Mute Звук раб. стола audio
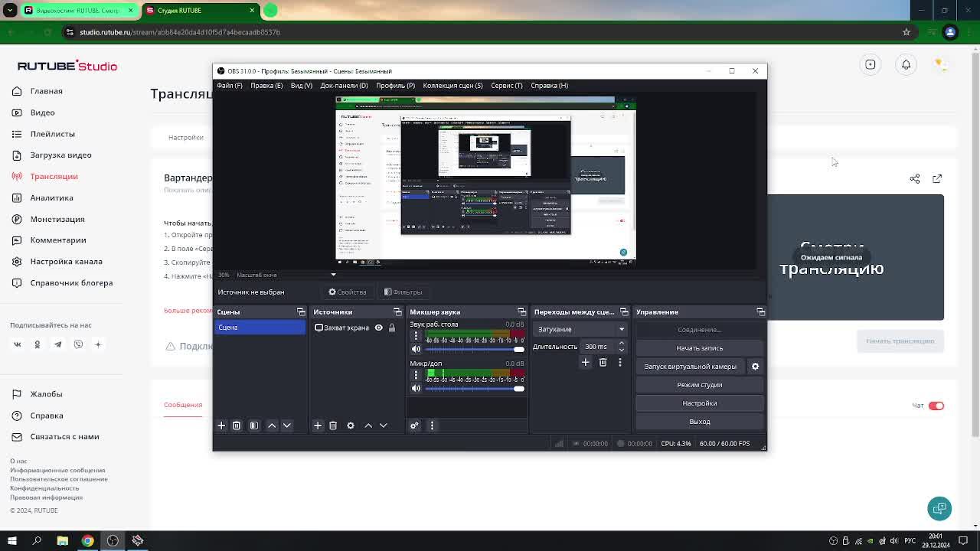Screen dimensions: 980x551 (416, 349)
